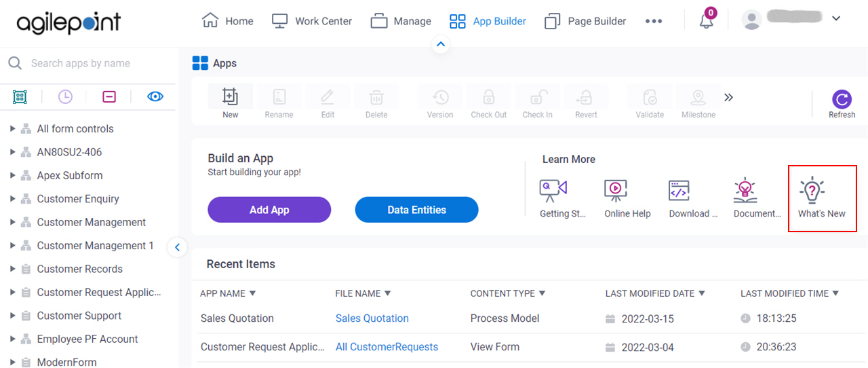Click the Add App button
This screenshot has width=868, height=368.
pos(269,210)
